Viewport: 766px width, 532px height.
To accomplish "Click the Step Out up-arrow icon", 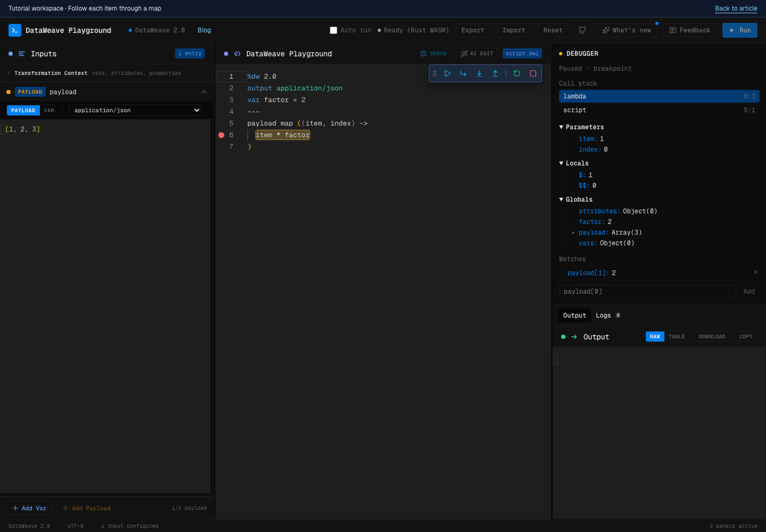I will coord(495,73).
